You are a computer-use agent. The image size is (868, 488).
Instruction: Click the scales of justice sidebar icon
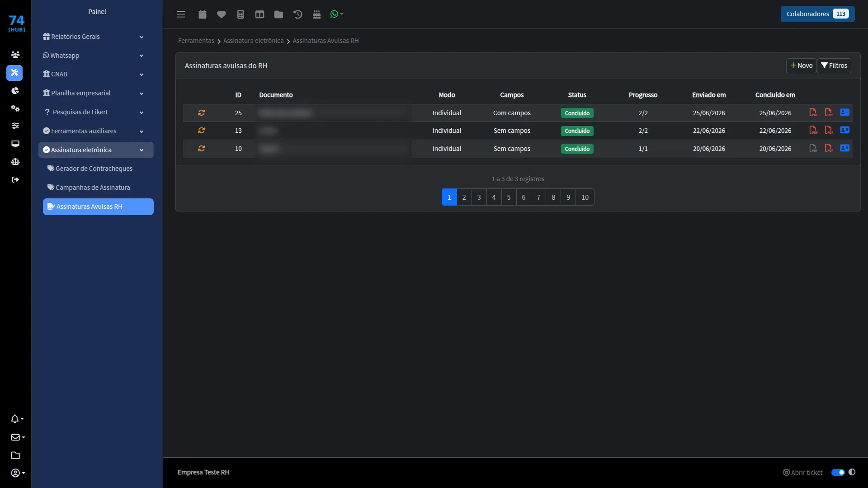pyautogui.click(x=15, y=162)
